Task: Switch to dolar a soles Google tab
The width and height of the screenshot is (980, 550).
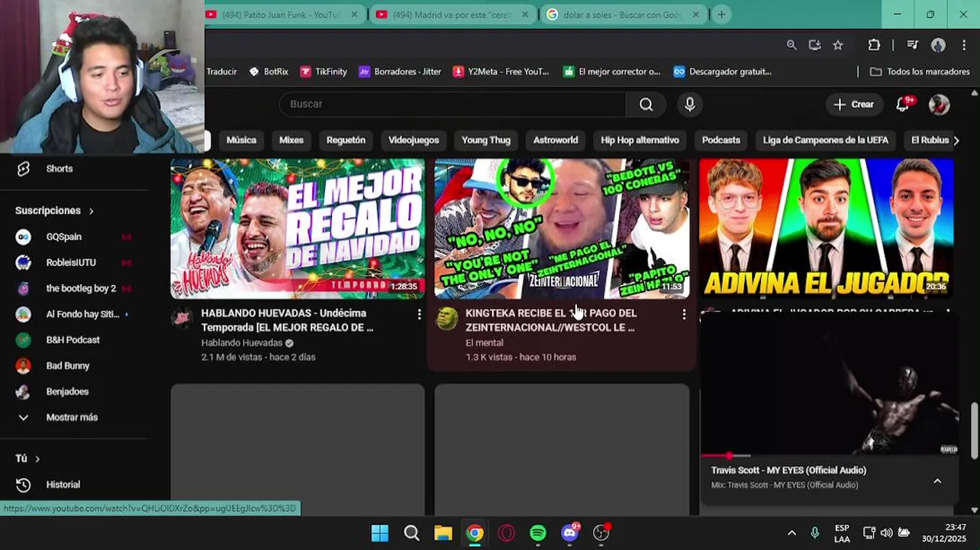Action: [623, 15]
